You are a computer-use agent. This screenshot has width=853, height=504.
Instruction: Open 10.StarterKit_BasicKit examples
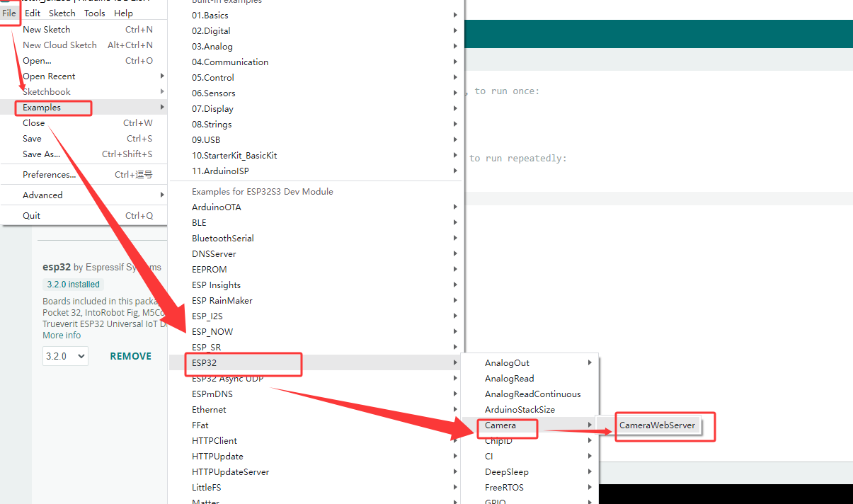pos(316,156)
